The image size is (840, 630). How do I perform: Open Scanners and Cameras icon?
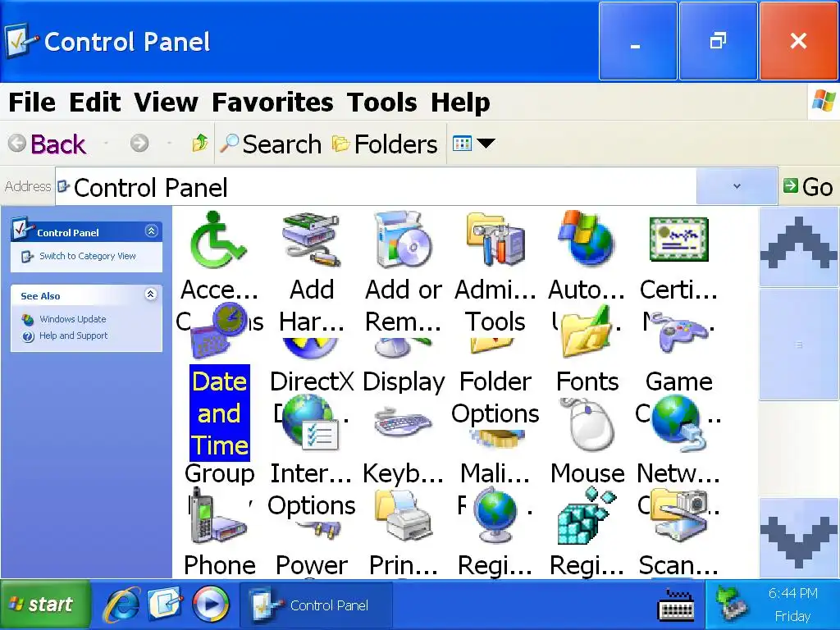[678, 515]
